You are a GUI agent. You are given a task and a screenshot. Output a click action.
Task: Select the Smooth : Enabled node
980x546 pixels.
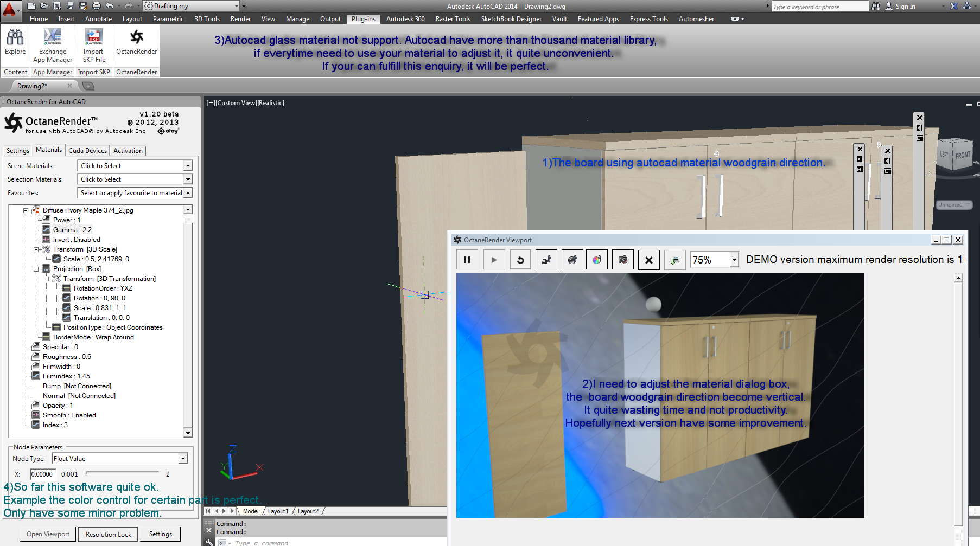click(x=69, y=415)
